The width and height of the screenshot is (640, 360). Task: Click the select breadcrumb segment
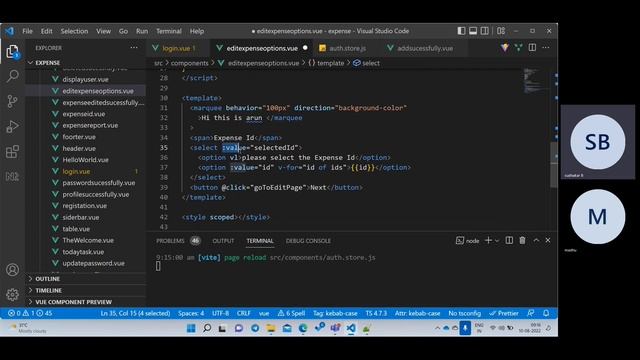point(367,63)
